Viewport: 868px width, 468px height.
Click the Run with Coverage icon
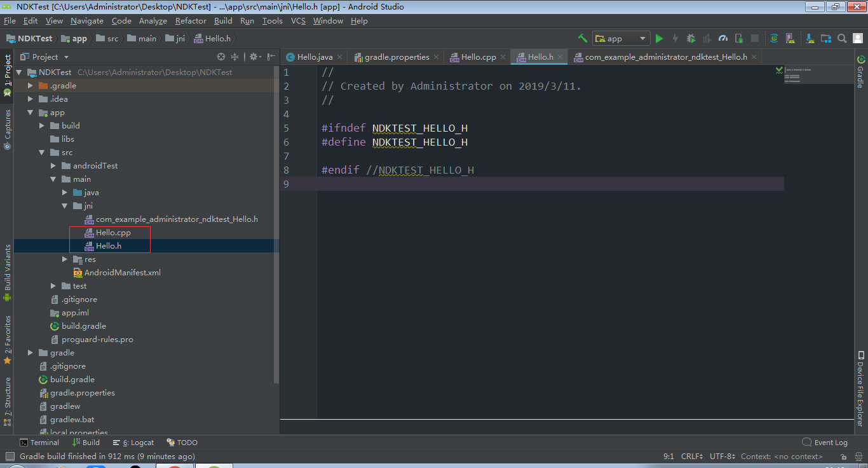[x=707, y=38]
